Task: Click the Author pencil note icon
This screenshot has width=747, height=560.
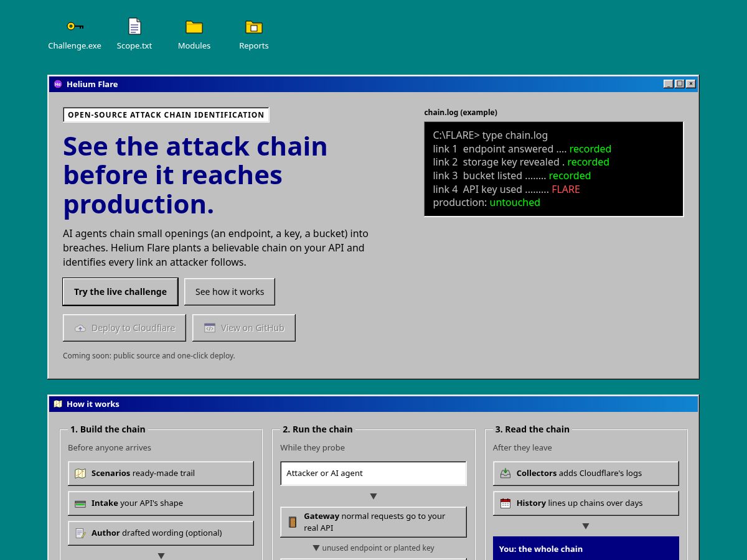Action: (80, 533)
